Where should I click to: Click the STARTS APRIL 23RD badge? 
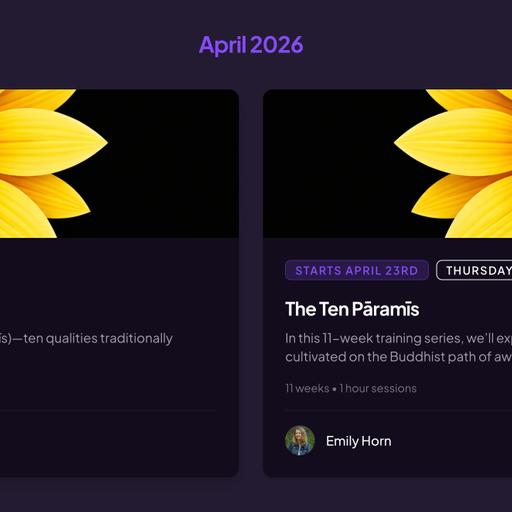pyautogui.click(x=357, y=270)
